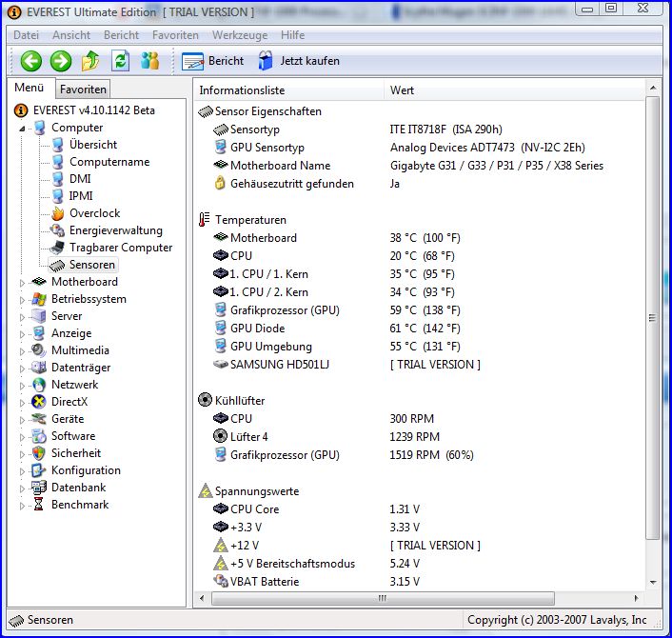This screenshot has width=672, height=638.
Task: Expand the Geräte tree node
Action: (22, 420)
